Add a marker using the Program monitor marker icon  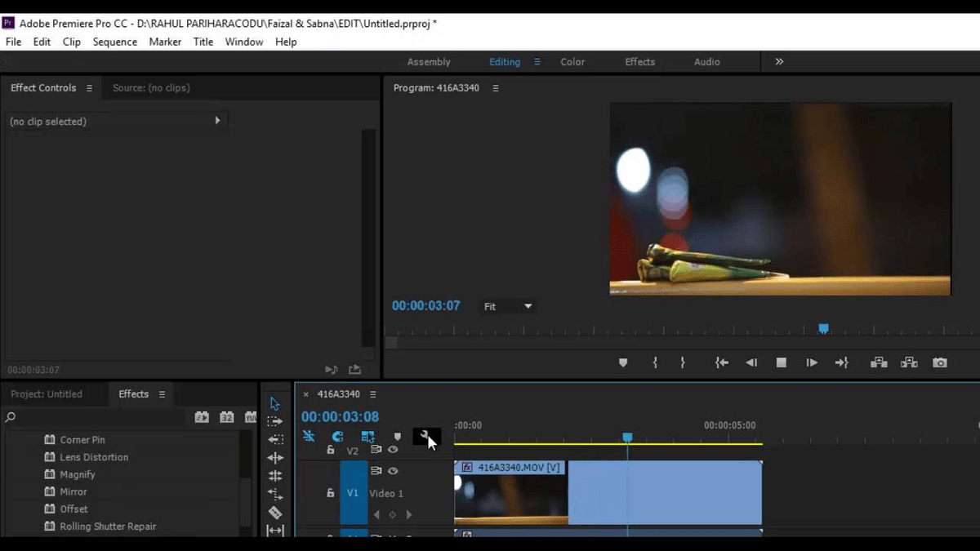623,362
